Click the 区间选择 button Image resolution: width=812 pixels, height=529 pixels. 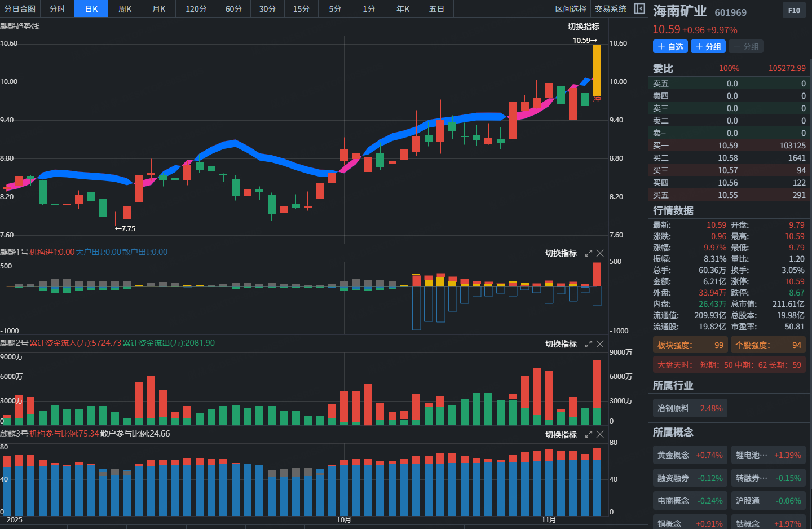pyautogui.click(x=571, y=9)
